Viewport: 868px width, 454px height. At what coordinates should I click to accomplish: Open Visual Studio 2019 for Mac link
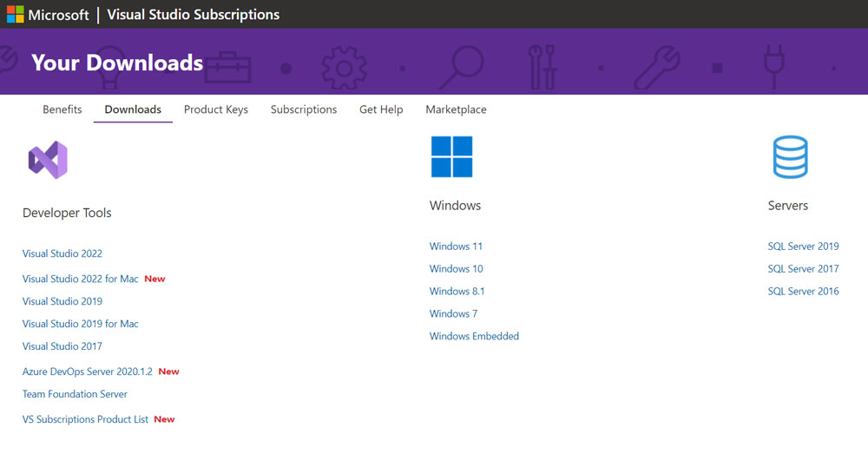[80, 324]
